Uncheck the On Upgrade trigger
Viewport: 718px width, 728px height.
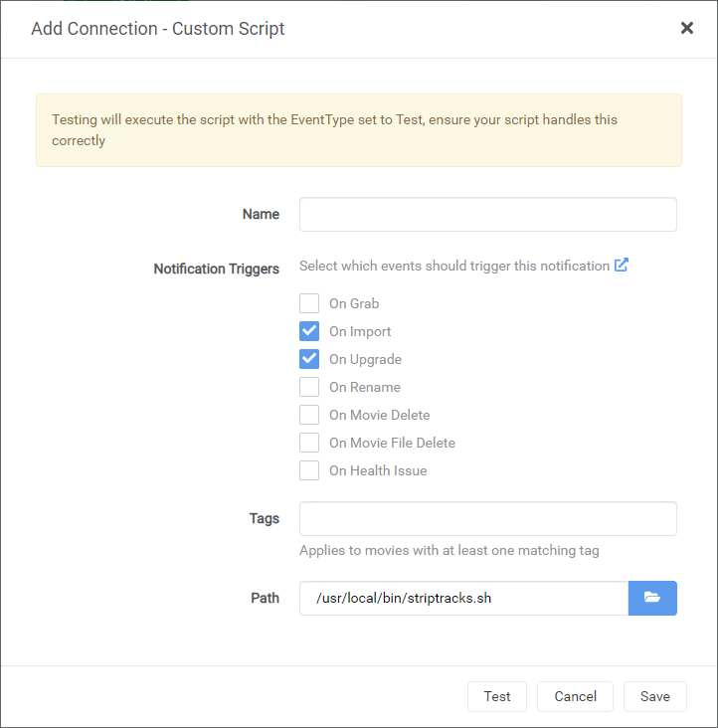309,359
